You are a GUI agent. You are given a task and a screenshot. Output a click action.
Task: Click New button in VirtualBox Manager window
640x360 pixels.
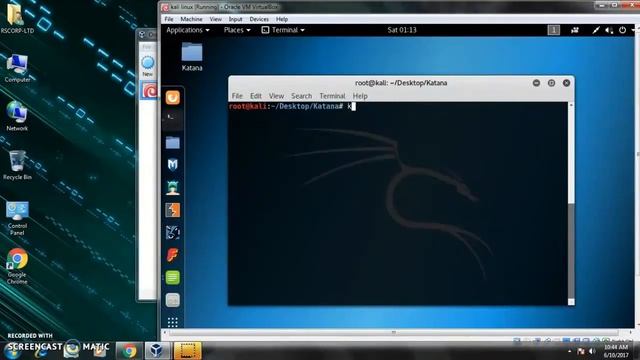[x=148, y=65]
